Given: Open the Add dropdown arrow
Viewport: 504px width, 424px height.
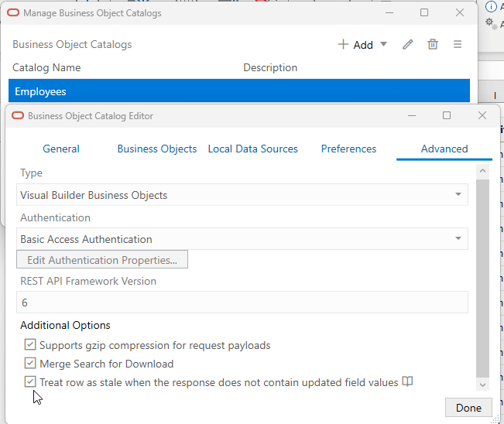Looking at the screenshot, I should coord(383,44).
